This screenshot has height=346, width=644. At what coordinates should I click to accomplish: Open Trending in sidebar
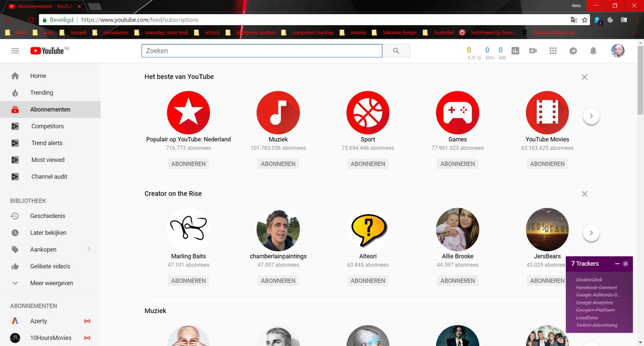(50, 92)
